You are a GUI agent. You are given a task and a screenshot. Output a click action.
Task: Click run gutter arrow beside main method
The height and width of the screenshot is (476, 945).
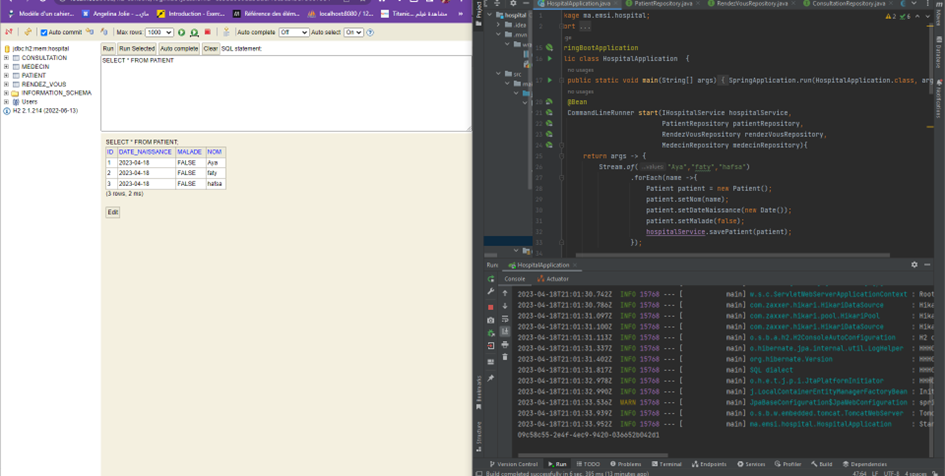550,80
